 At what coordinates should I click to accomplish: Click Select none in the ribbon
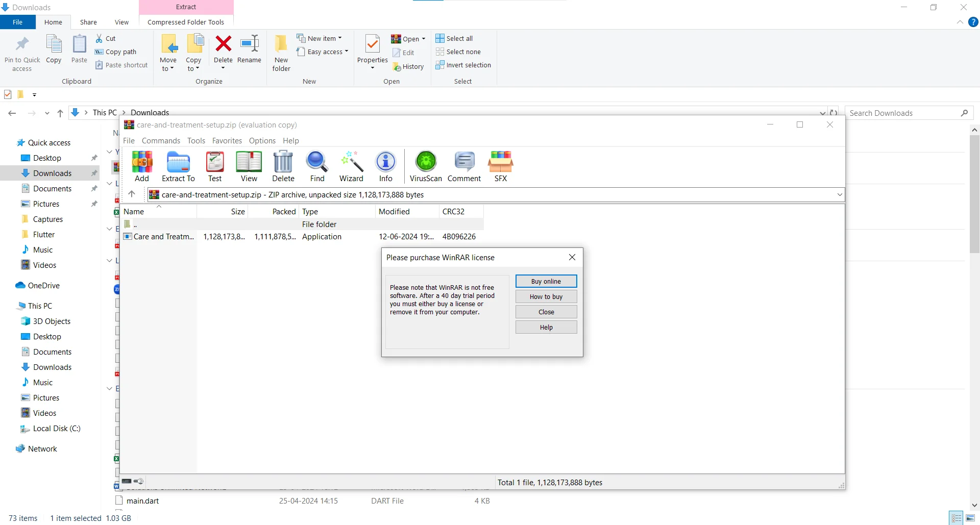[x=458, y=52]
